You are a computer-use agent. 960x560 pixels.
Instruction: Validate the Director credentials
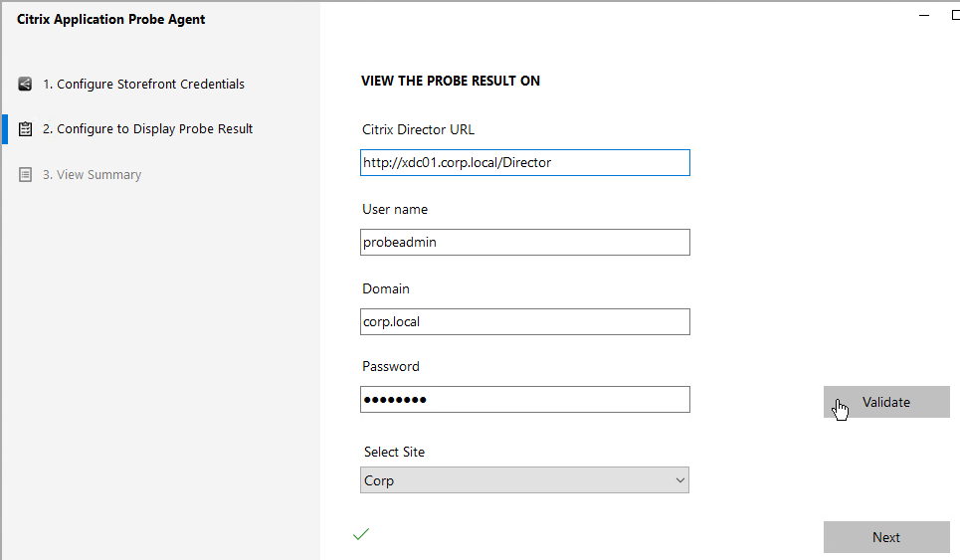[886, 402]
